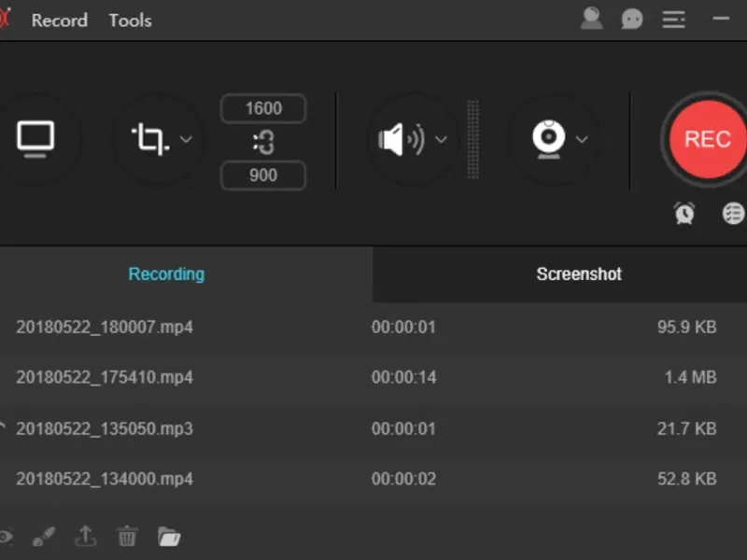Expand the webcam options dropdown arrow
The width and height of the screenshot is (747, 560).
(x=582, y=139)
